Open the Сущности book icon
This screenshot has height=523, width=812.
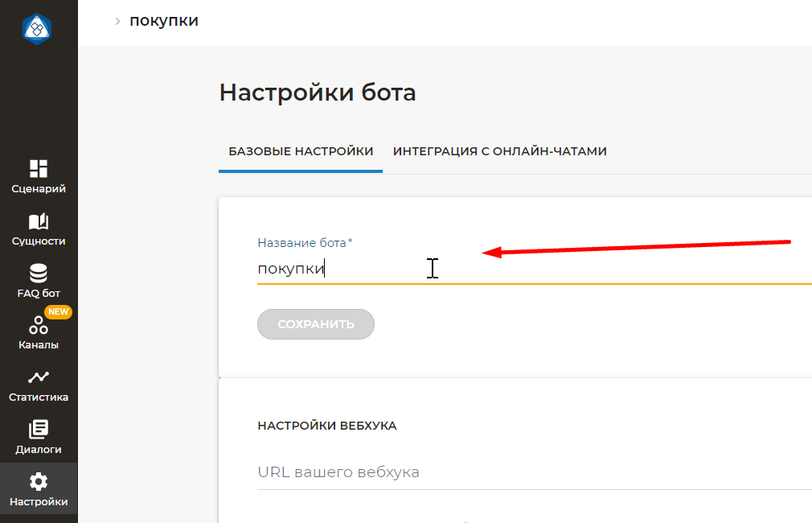(x=39, y=221)
